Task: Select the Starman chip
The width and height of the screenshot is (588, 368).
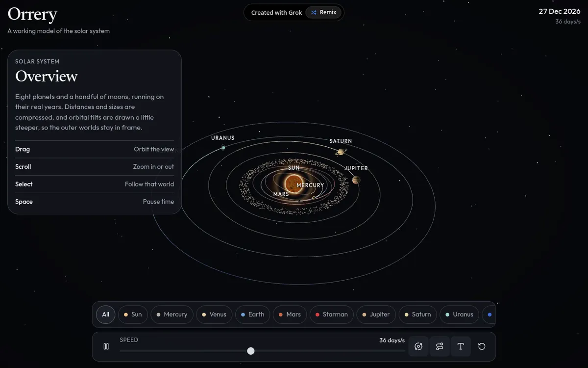Action: 332,315
